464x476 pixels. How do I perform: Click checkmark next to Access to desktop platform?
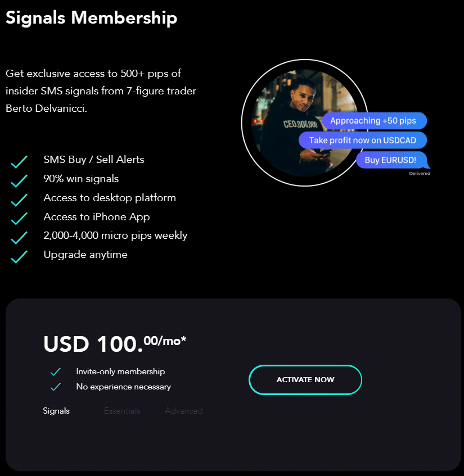point(19,200)
